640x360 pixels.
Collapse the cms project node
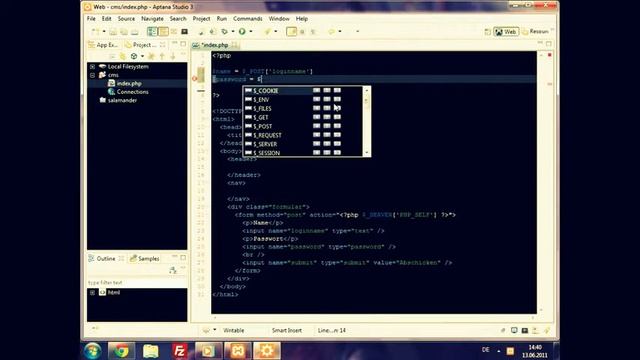point(92,75)
